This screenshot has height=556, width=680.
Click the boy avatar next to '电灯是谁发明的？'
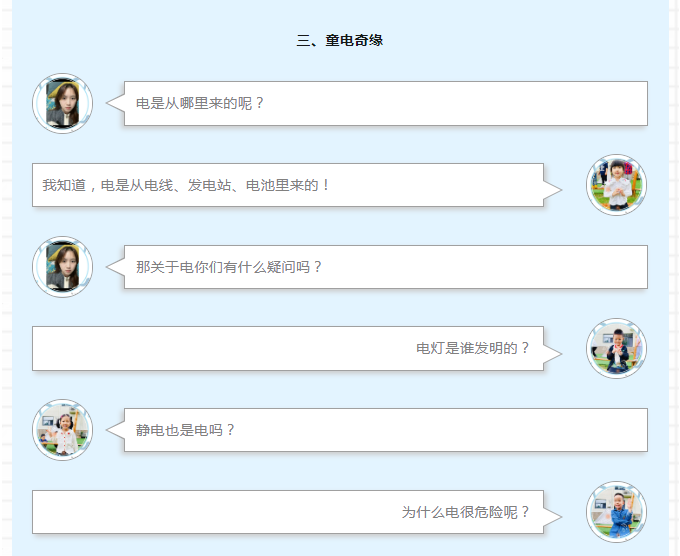point(616,348)
